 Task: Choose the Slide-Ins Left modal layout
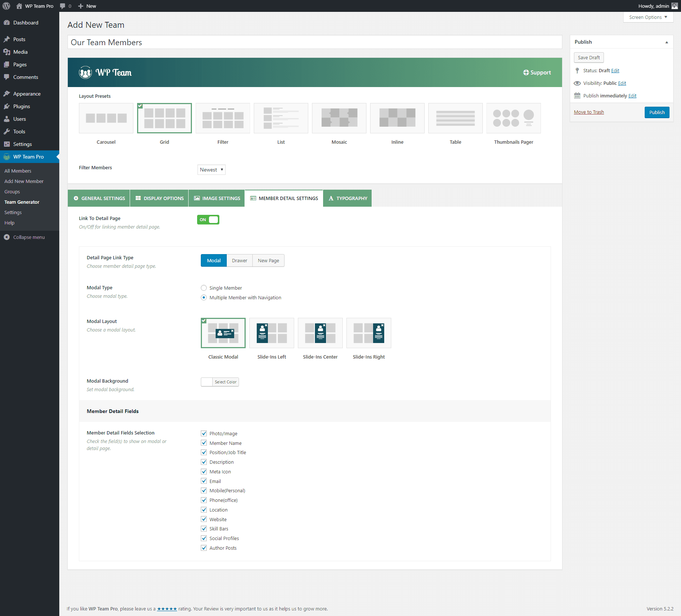point(272,333)
